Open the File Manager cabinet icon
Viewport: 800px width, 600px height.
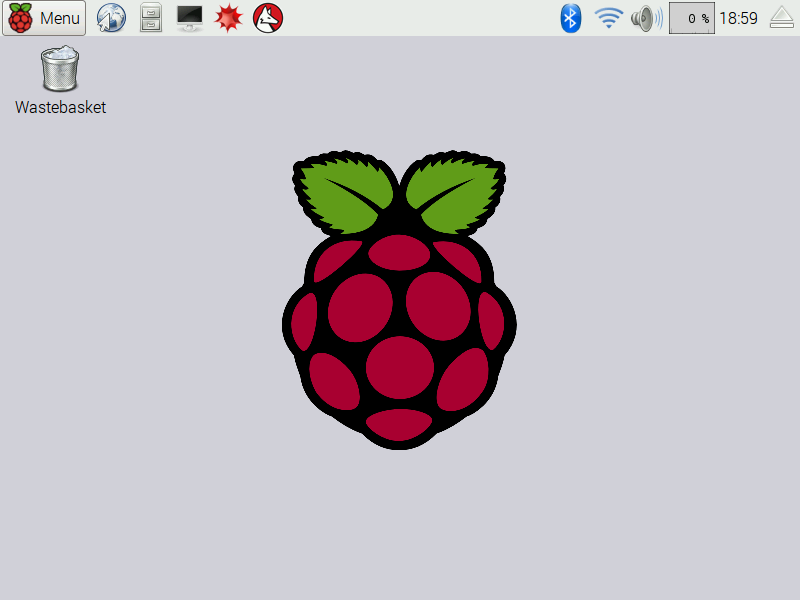coord(151,18)
